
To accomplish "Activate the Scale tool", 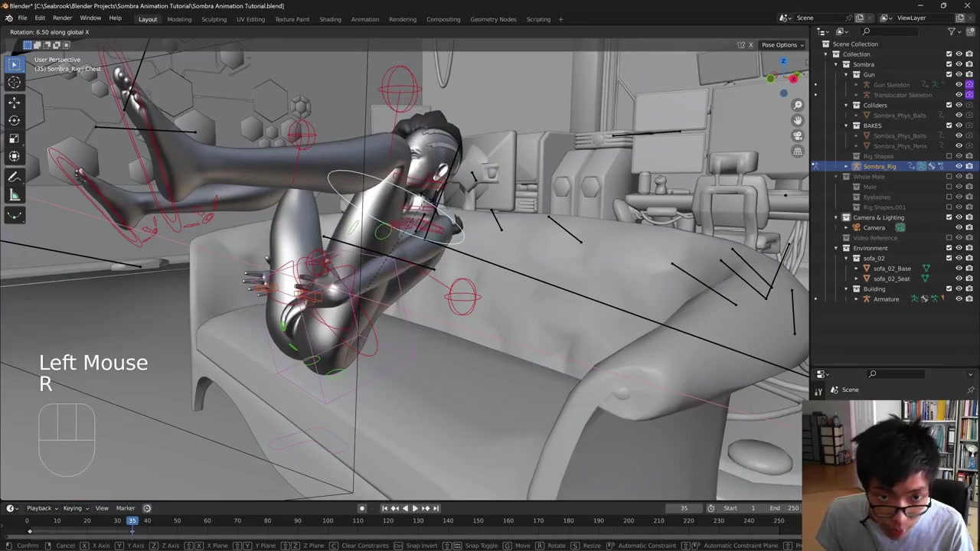I will 14,139.
